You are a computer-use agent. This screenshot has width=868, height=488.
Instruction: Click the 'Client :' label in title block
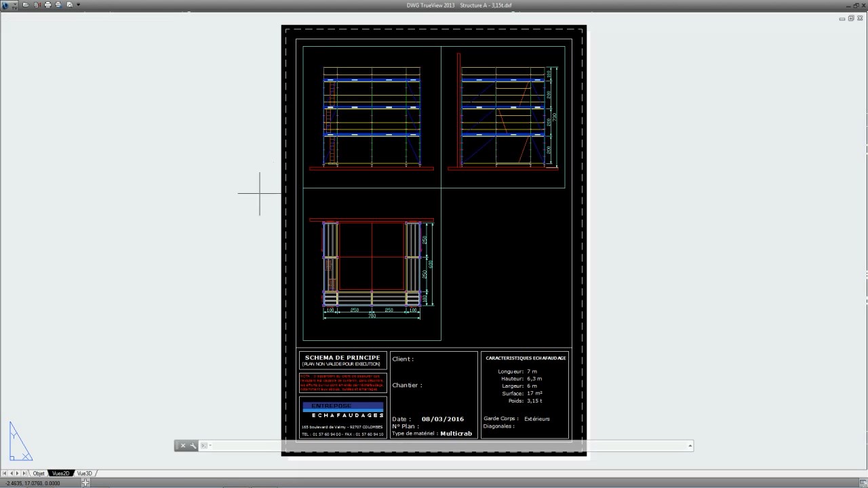click(403, 359)
